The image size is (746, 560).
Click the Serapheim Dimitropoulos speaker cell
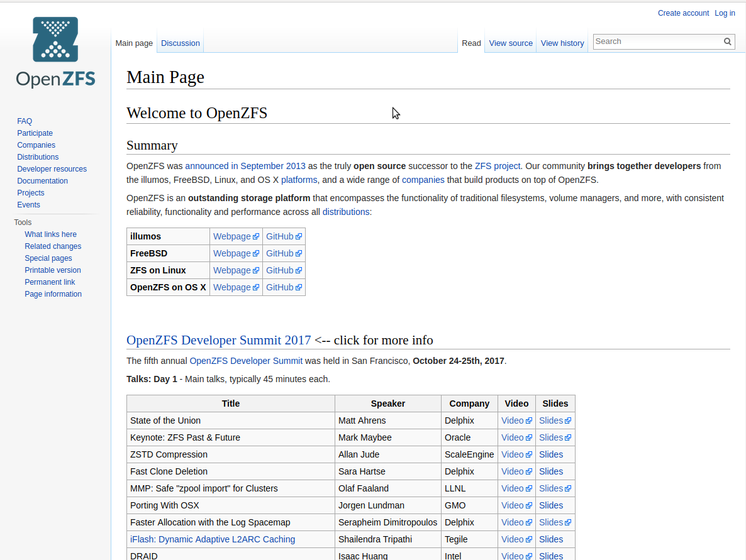click(387, 522)
